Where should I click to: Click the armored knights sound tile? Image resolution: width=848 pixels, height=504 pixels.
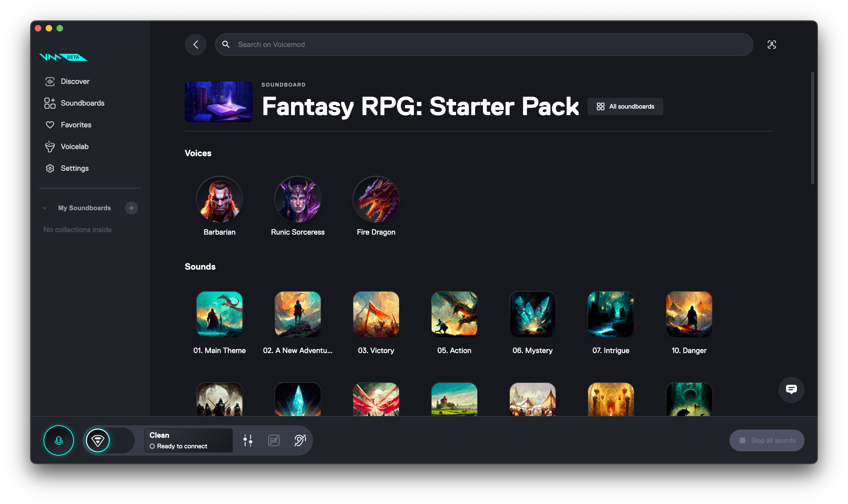(x=220, y=399)
